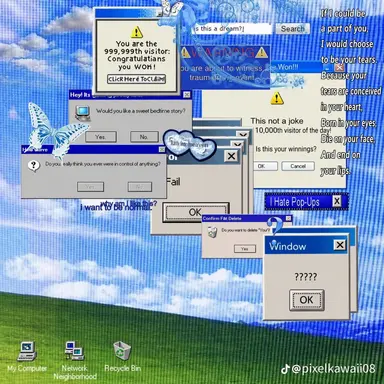
Task: Click the Search button
Action: point(292,29)
